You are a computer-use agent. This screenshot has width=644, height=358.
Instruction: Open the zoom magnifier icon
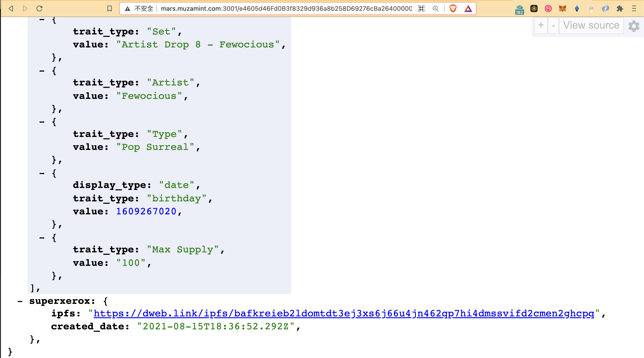point(436,9)
